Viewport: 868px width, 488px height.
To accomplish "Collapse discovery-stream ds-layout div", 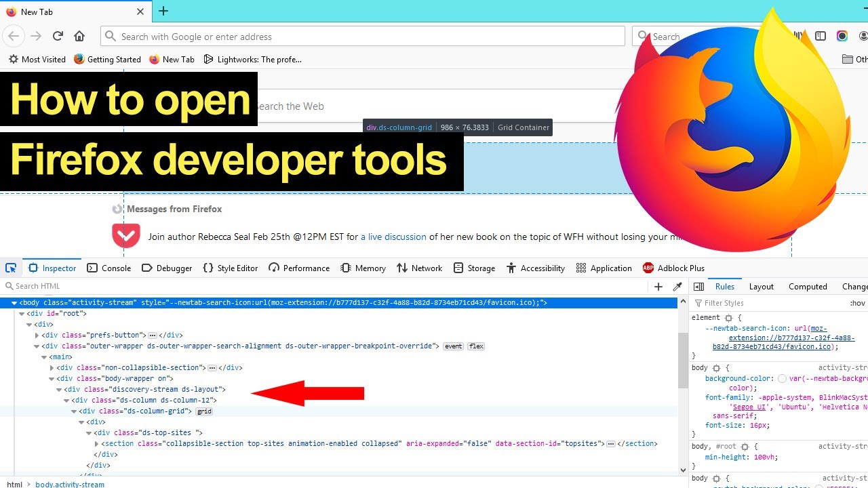I will pyautogui.click(x=59, y=390).
